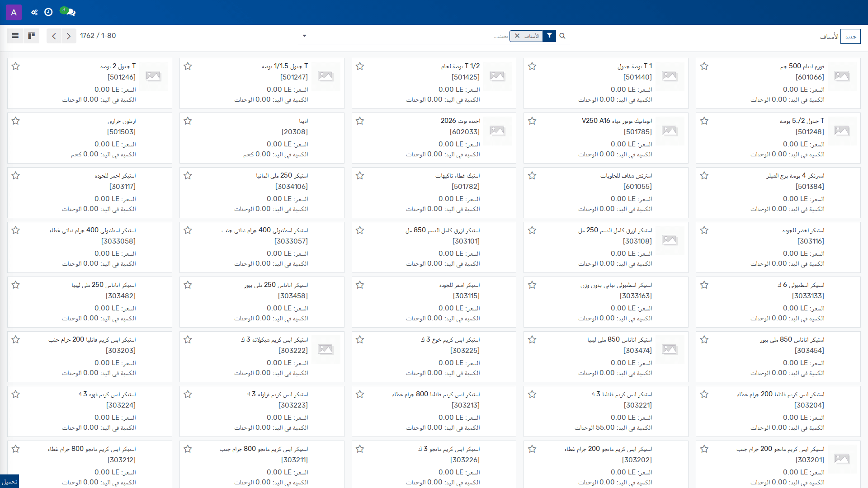The width and height of the screenshot is (868, 488).
Task: Open product code [3033133]
Action: [808, 296]
